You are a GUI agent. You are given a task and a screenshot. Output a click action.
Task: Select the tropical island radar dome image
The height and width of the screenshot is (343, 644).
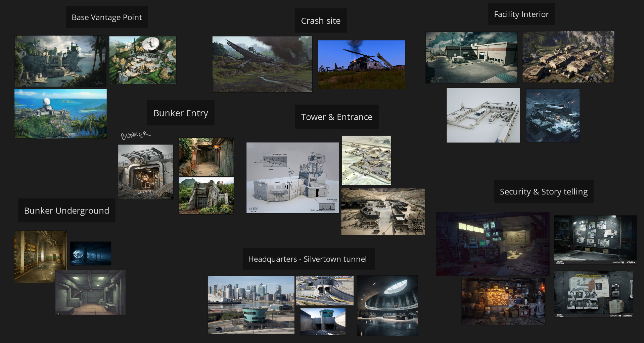click(x=60, y=114)
